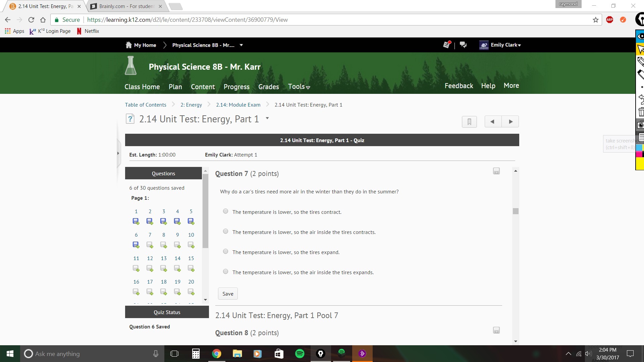The width and height of the screenshot is (644, 362).
Task: Open the message alerts icon in navbar
Action: coord(446,45)
